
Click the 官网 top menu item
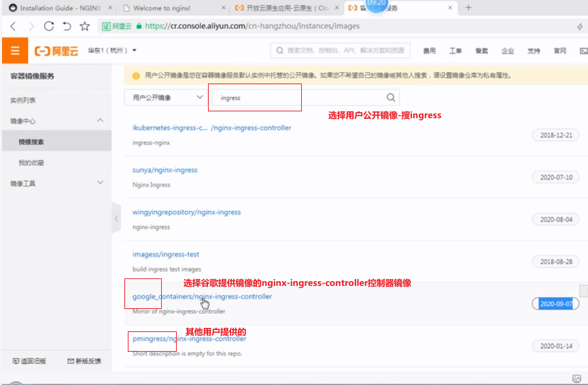tap(560, 51)
